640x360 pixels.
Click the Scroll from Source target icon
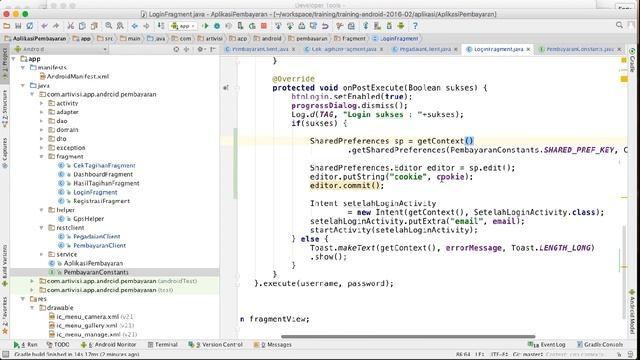[x=176, y=49]
